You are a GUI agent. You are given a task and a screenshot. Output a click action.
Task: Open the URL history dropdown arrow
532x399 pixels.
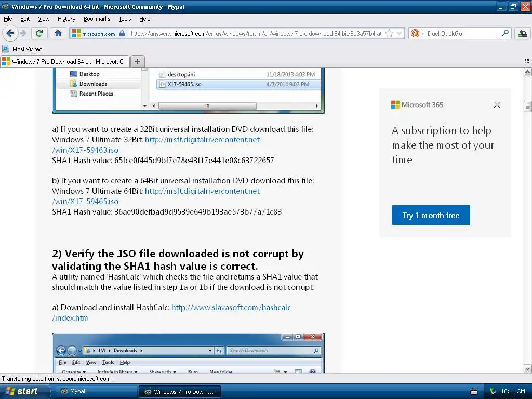coord(400,34)
